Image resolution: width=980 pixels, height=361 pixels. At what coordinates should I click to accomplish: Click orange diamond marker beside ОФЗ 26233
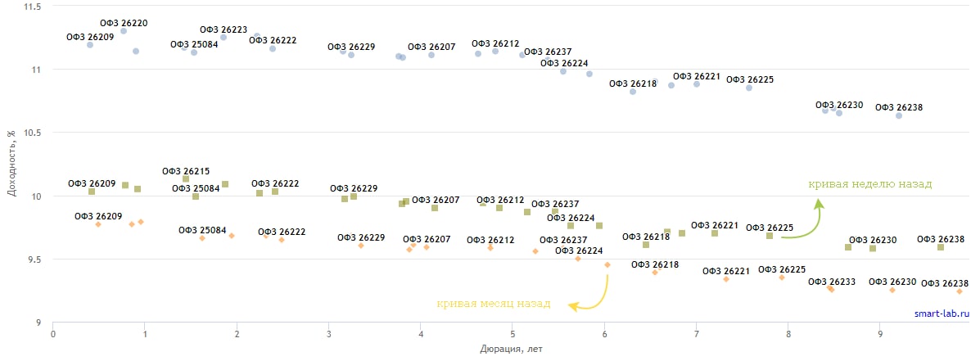(x=830, y=288)
